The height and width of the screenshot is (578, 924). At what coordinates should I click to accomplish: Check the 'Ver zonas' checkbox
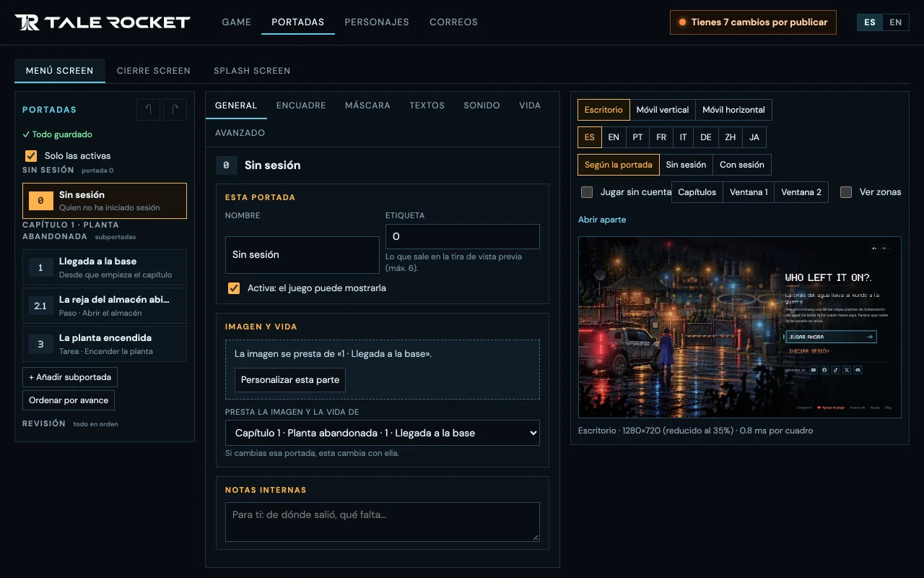point(846,192)
